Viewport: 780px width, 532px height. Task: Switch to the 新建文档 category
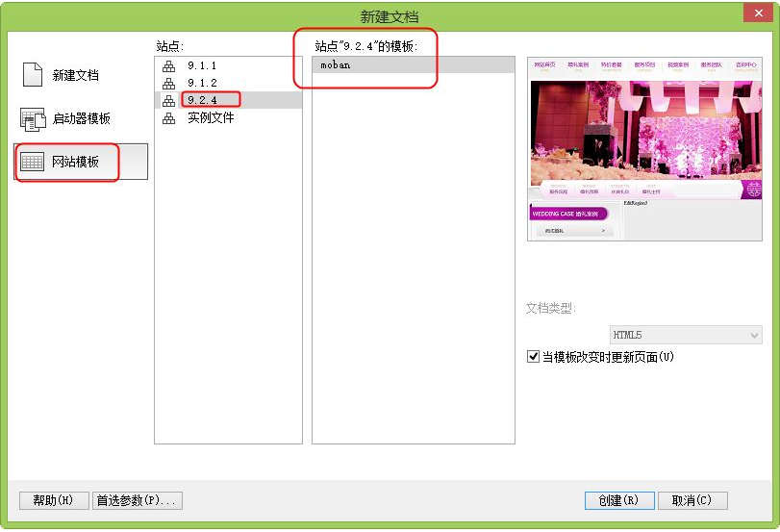pos(75,75)
